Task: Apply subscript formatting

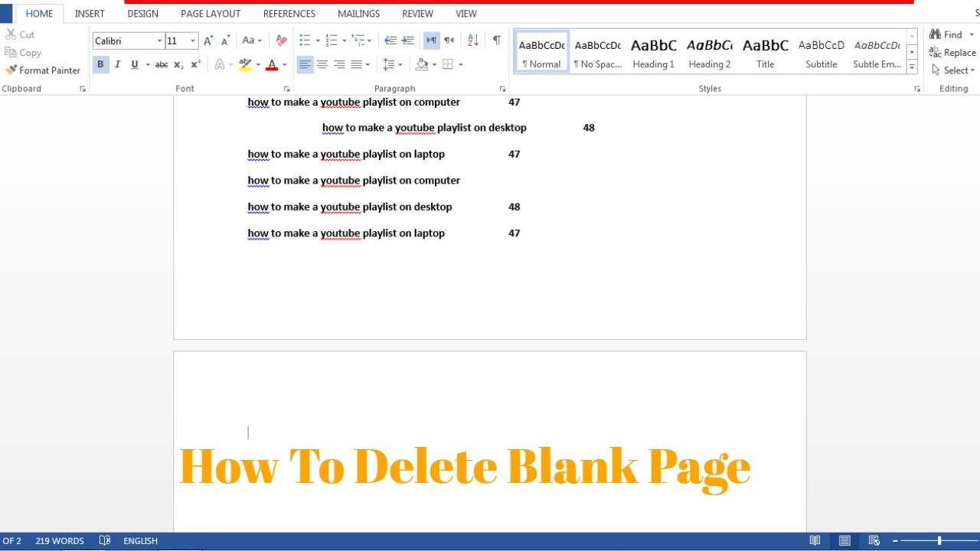Action: 178,65
